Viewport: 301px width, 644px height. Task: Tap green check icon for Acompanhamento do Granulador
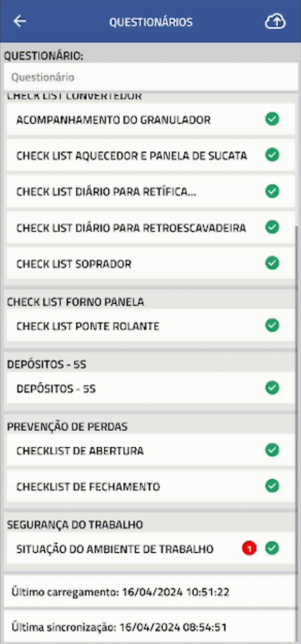[x=272, y=119]
